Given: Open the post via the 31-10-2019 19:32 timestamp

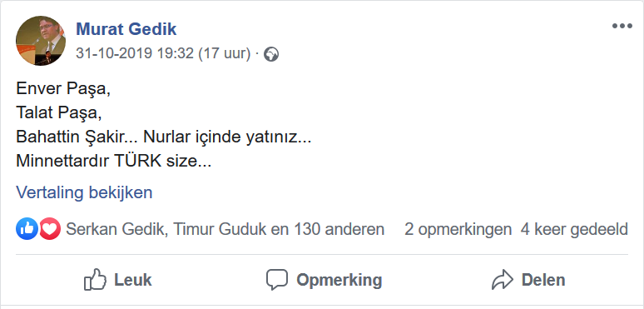Looking at the screenshot, I should 163,54.
